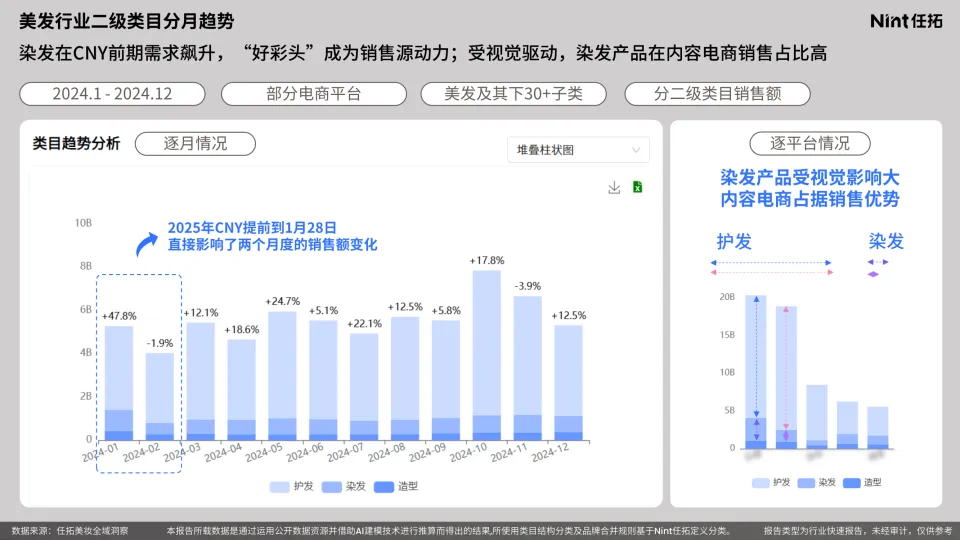
Task: Select the tallest bar in platform chart
Action: click(756, 372)
